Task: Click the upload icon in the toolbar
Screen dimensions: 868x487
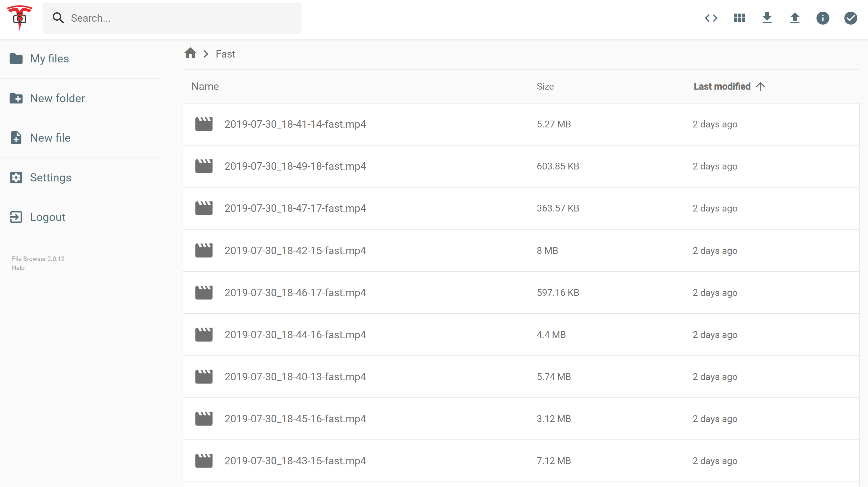Action: tap(795, 18)
